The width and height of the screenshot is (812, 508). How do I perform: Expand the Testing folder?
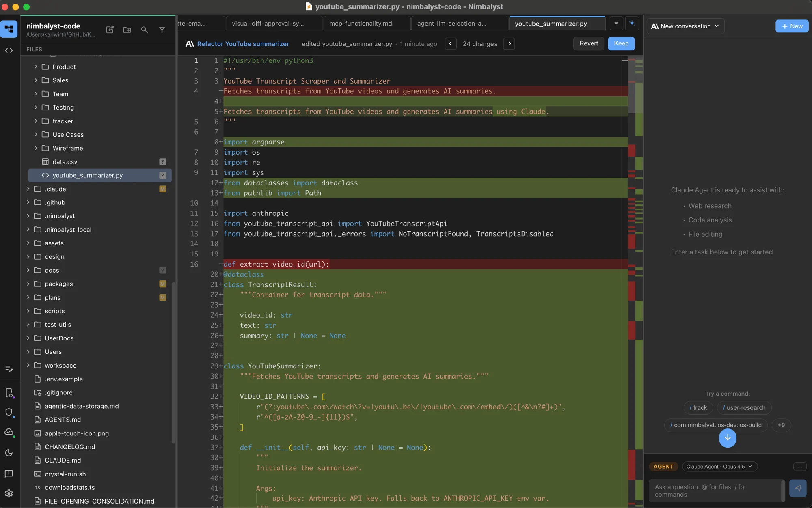point(36,107)
